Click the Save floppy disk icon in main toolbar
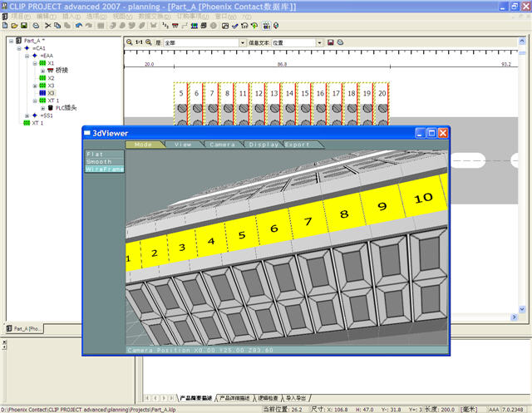 (24, 26)
